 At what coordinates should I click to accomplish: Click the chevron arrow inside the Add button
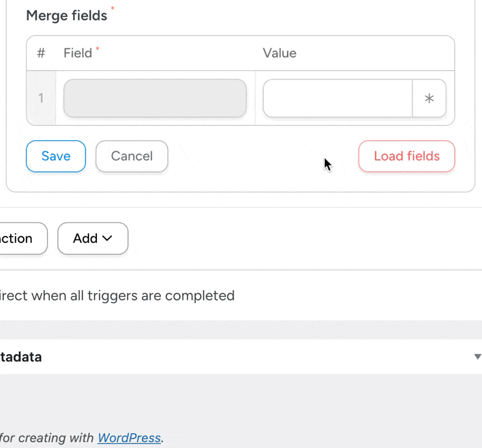coord(108,239)
